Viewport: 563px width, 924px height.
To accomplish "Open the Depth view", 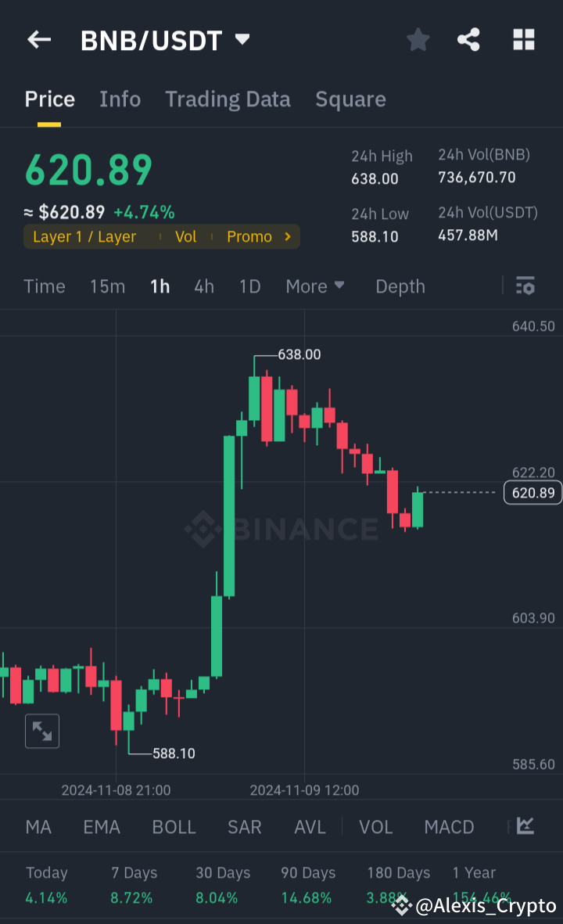I will 400,286.
